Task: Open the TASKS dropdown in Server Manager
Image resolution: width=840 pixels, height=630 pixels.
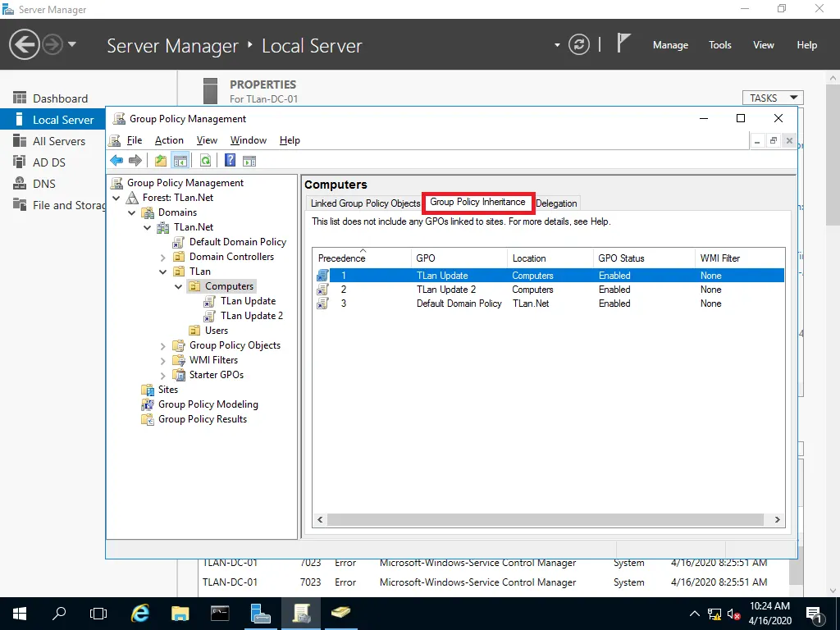Action: 773,98
